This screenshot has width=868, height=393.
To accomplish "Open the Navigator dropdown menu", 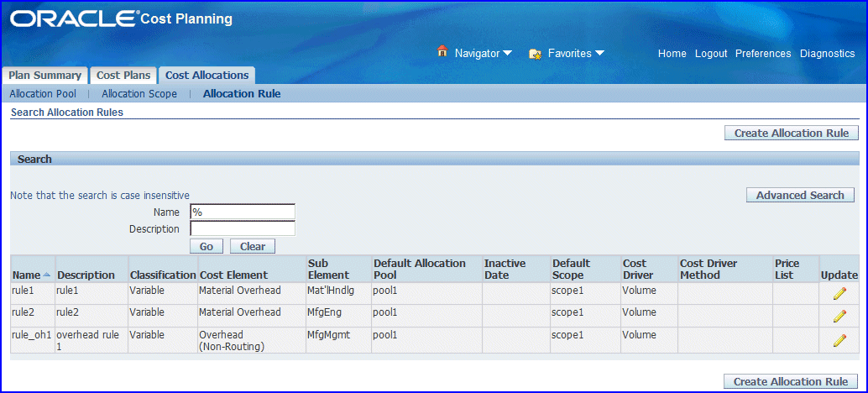I will 484,54.
